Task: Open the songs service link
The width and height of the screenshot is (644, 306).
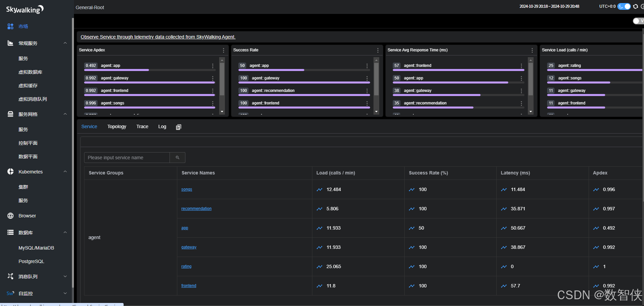Action: pos(187,189)
